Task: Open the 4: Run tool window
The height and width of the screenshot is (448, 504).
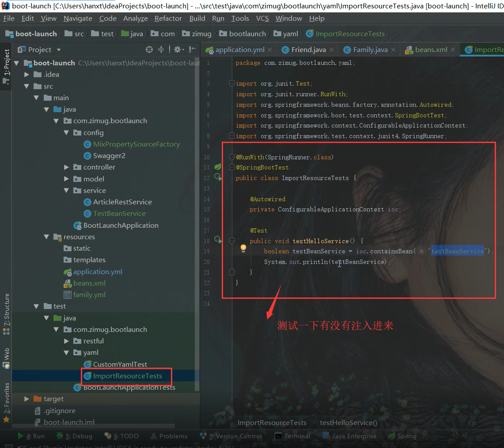Action: pyautogui.click(x=31, y=436)
